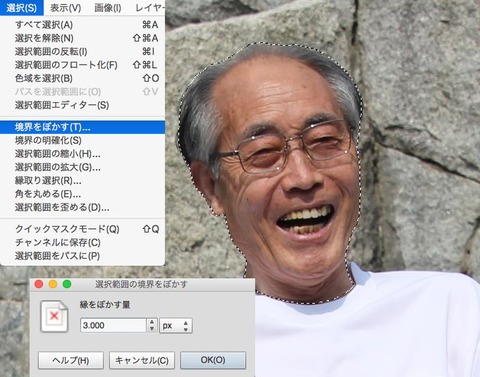Click the ヘルプ(H) button
The image size is (480, 377).
coord(71,360)
